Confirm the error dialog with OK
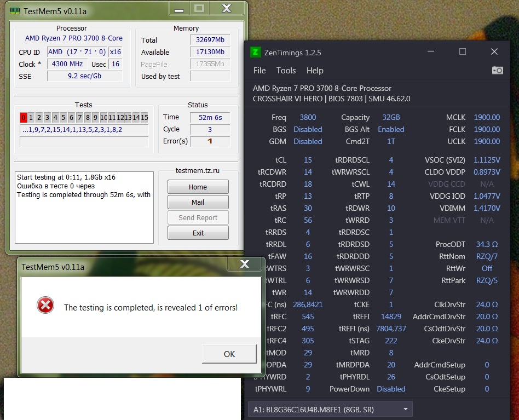 pyautogui.click(x=229, y=354)
